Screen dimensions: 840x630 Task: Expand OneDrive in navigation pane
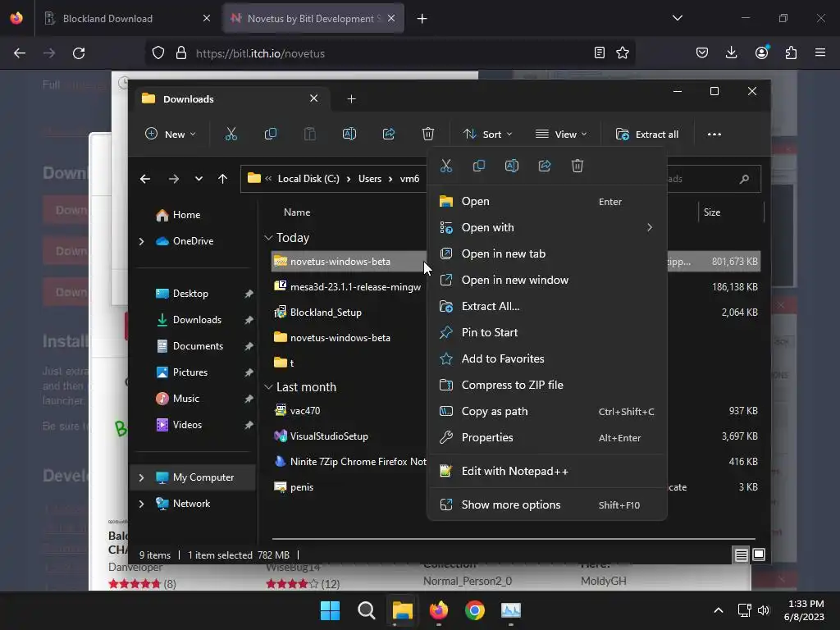click(x=141, y=242)
